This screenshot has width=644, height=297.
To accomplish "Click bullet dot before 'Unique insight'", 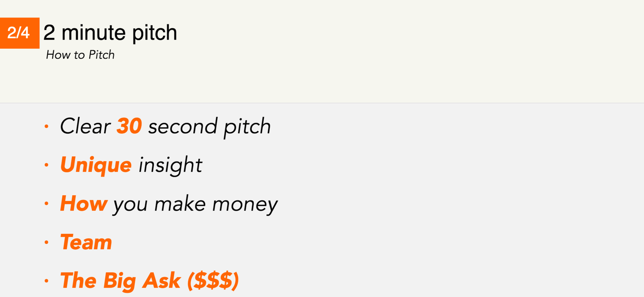I will [47, 165].
